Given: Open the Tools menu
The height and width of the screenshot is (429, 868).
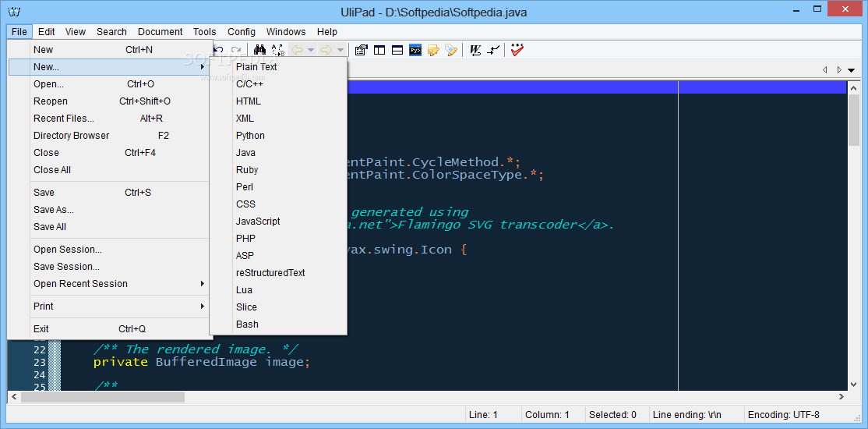Looking at the screenshot, I should [205, 32].
